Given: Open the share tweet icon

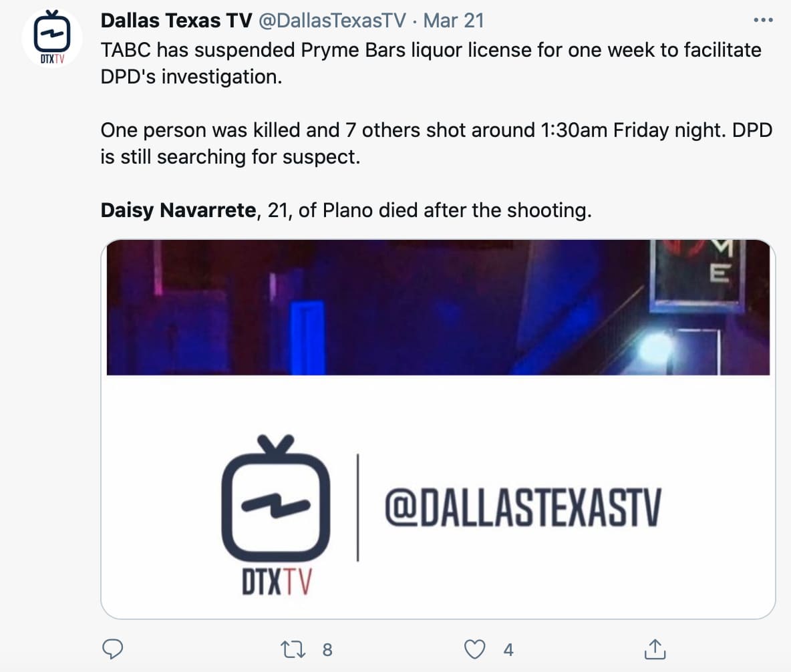Looking at the screenshot, I should (653, 649).
